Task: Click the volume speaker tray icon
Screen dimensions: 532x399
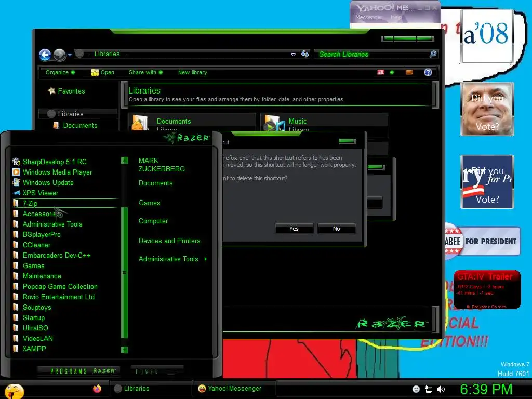Action: (441, 389)
